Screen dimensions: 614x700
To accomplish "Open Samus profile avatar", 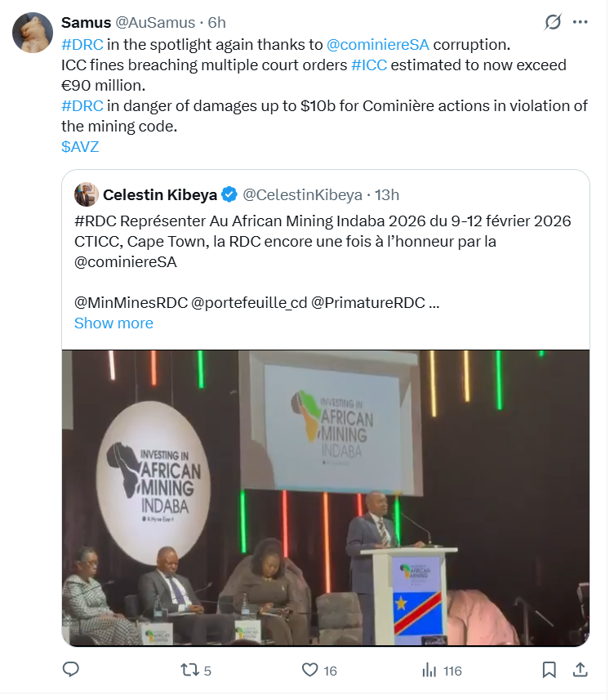I will point(33,33).
